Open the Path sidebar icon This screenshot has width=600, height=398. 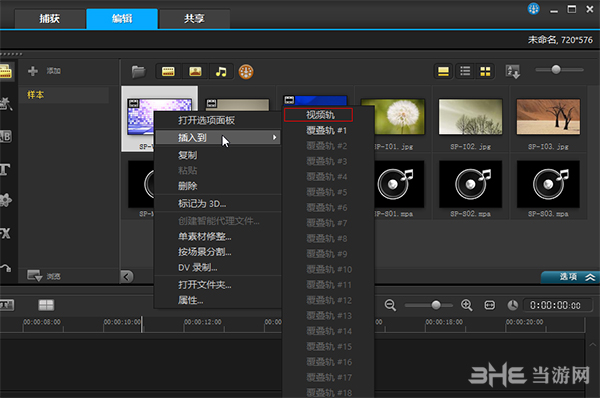coord(6,268)
